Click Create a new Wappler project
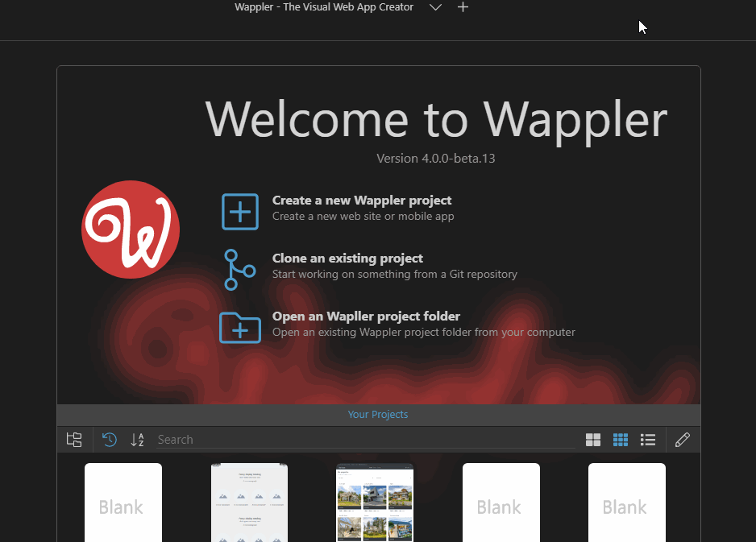Screen dimensions: 756x542 coord(362,201)
